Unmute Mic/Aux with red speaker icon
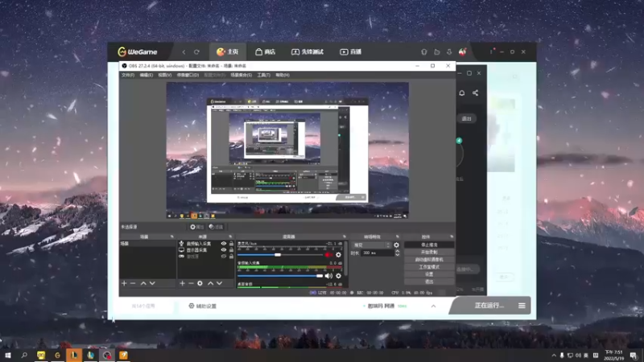 (328, 255)
